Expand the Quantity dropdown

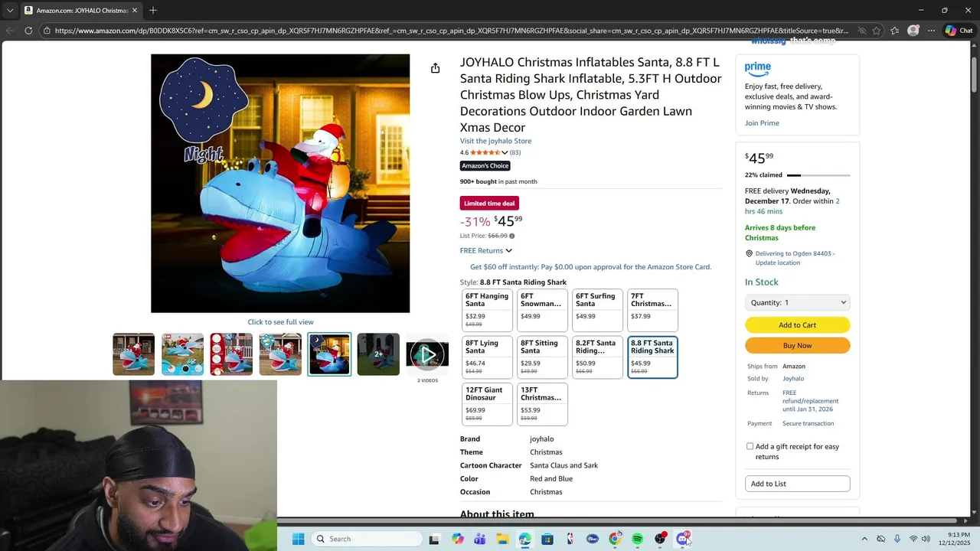click(797, 302)
